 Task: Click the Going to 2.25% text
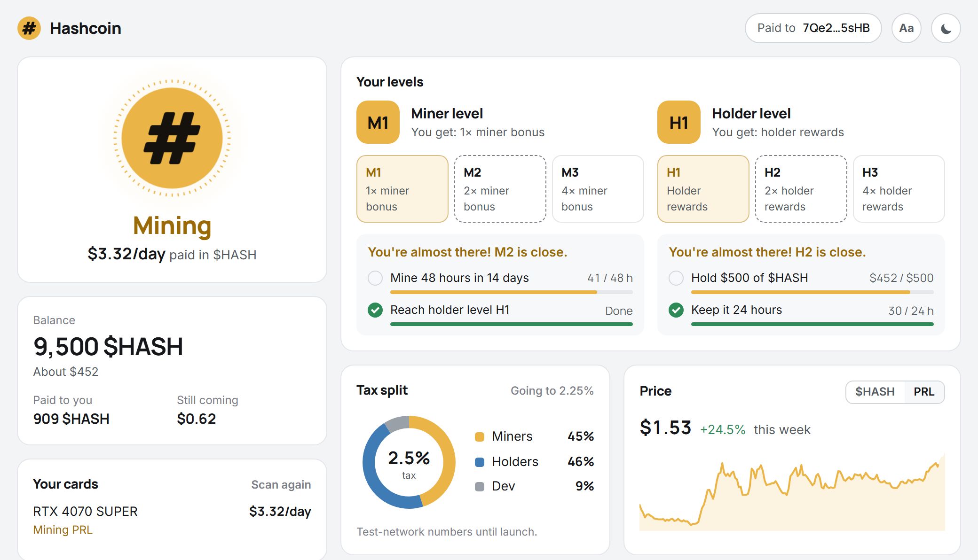click(x=552, y=391)
